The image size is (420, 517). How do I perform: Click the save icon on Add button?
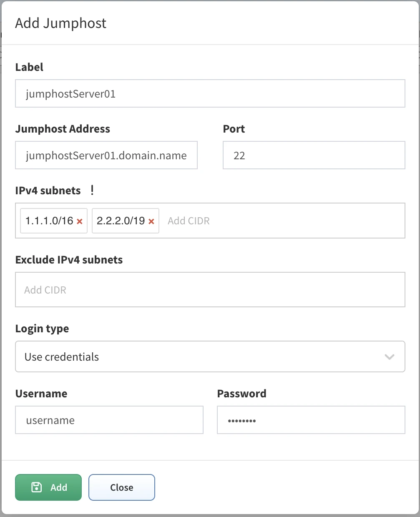[37, 487]
